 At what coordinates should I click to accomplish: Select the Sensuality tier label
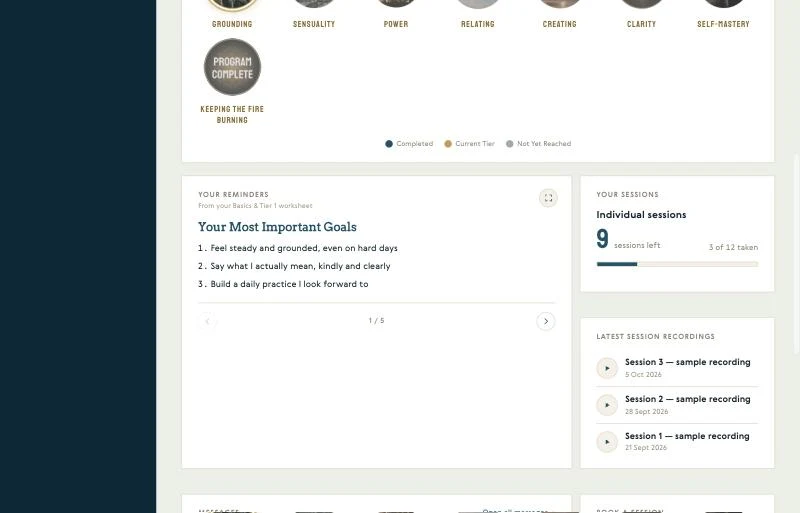(314, 24)
